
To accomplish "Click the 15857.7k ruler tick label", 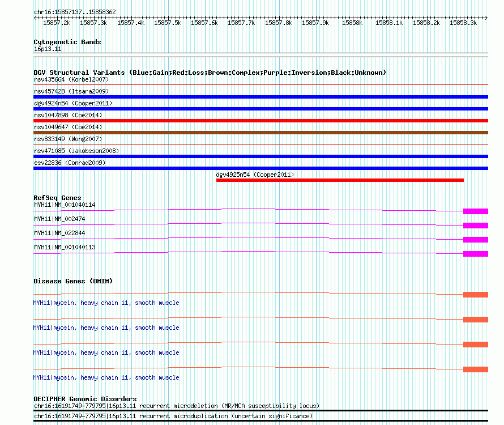I will click(241, 23).
